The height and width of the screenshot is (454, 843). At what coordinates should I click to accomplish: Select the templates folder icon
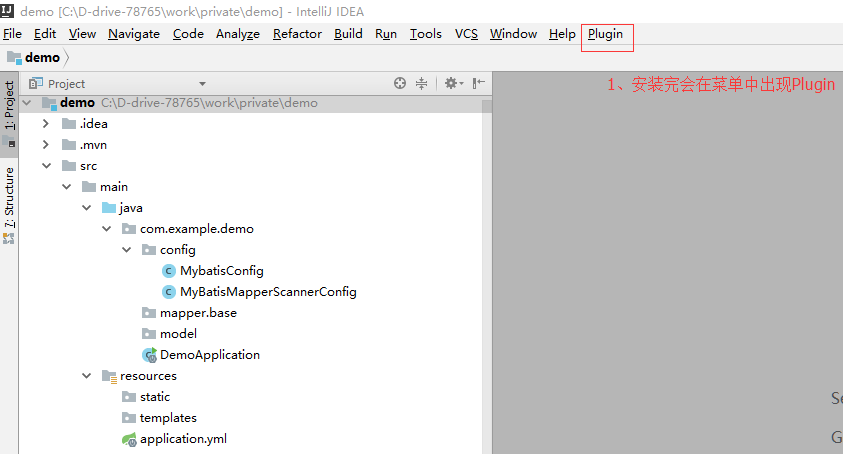(129, 418)
